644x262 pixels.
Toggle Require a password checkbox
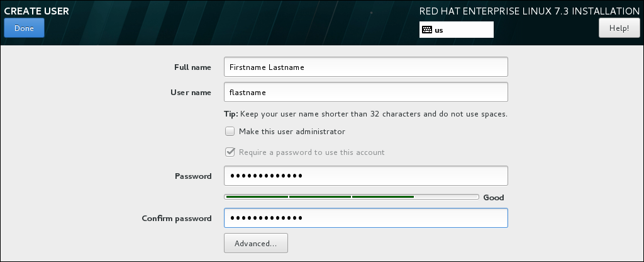tap(230, 152)
